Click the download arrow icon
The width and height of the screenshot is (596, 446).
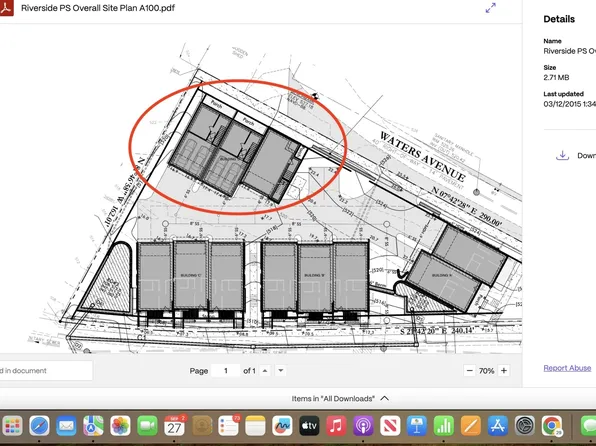[562, 155]
